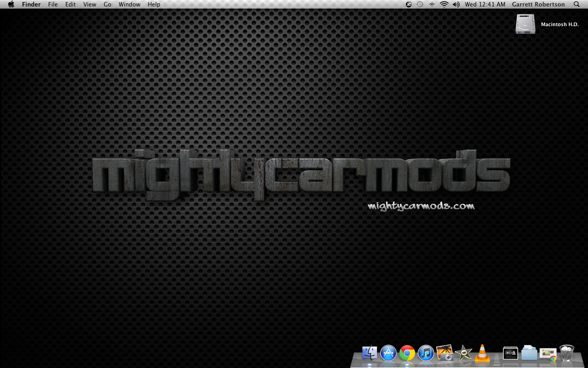Open the View menu

click(90, 4)
